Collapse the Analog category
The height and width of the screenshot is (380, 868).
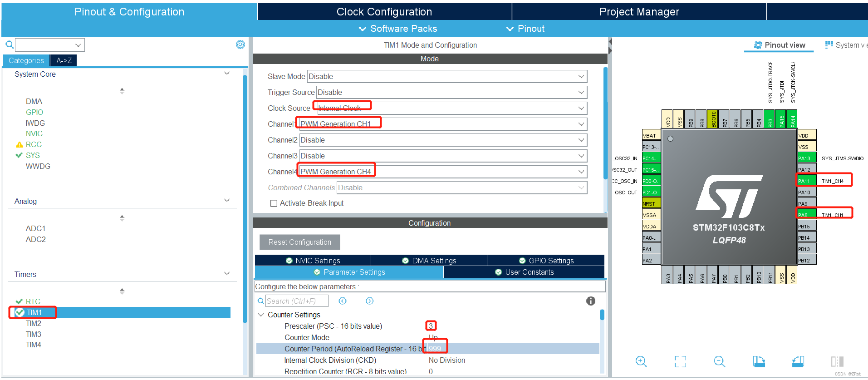click(227, 201)
